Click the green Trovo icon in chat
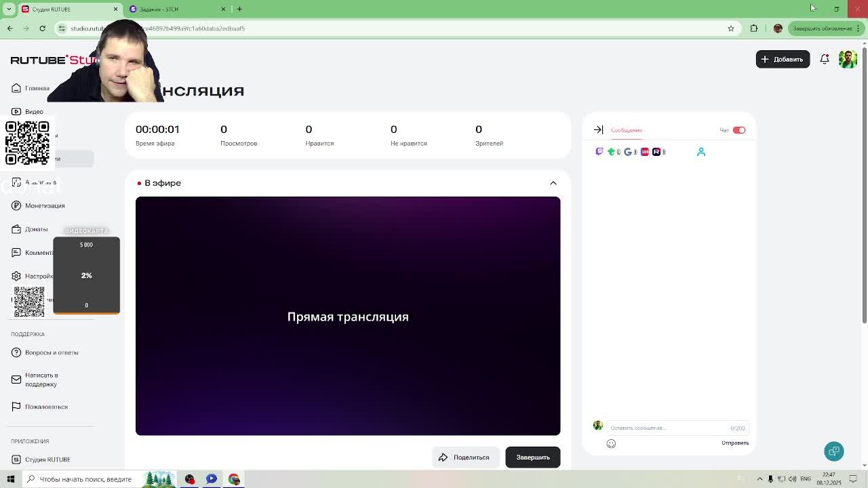Viewport: 868px width, 488px height. (612, 152)
